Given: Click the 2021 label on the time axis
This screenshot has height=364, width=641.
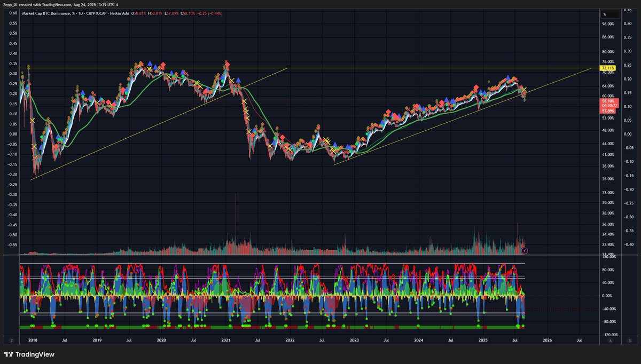Looking at the screenshot, I should tap(225, 339).
